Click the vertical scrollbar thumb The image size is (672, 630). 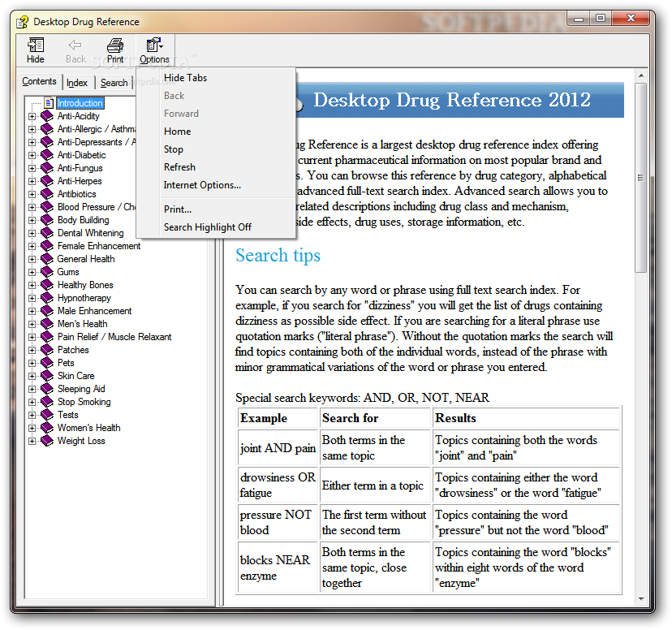[x=641, y=178]
